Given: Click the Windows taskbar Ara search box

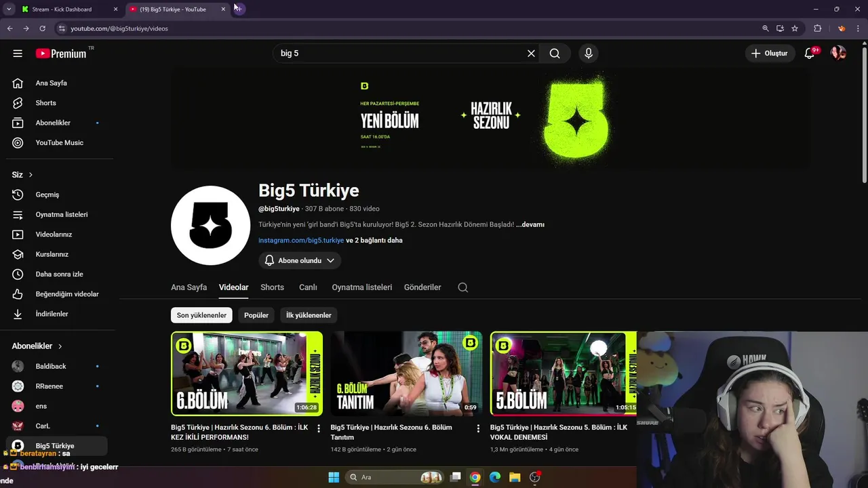Looking at the screenshot, I should click(x=395, y=477).
